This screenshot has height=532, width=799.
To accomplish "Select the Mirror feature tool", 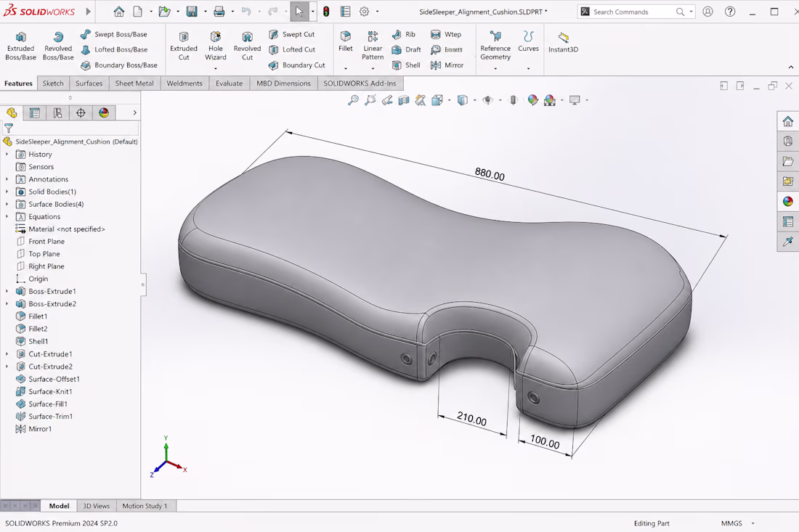I will (447, 65).
